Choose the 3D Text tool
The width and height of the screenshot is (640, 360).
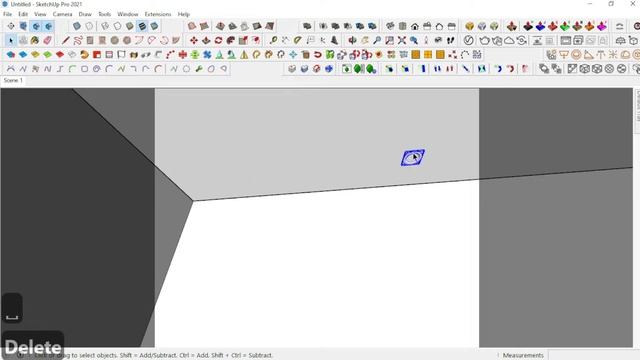click(334, 40)
